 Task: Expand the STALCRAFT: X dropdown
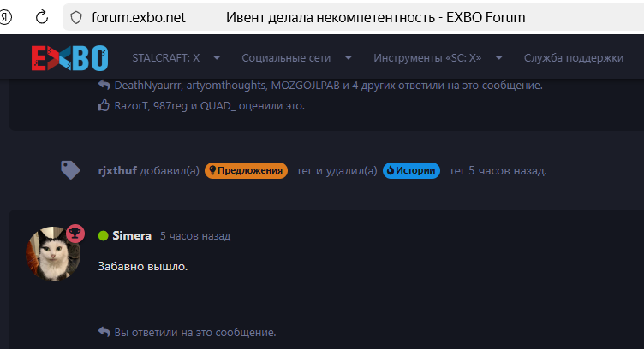[x=176, y=58]
